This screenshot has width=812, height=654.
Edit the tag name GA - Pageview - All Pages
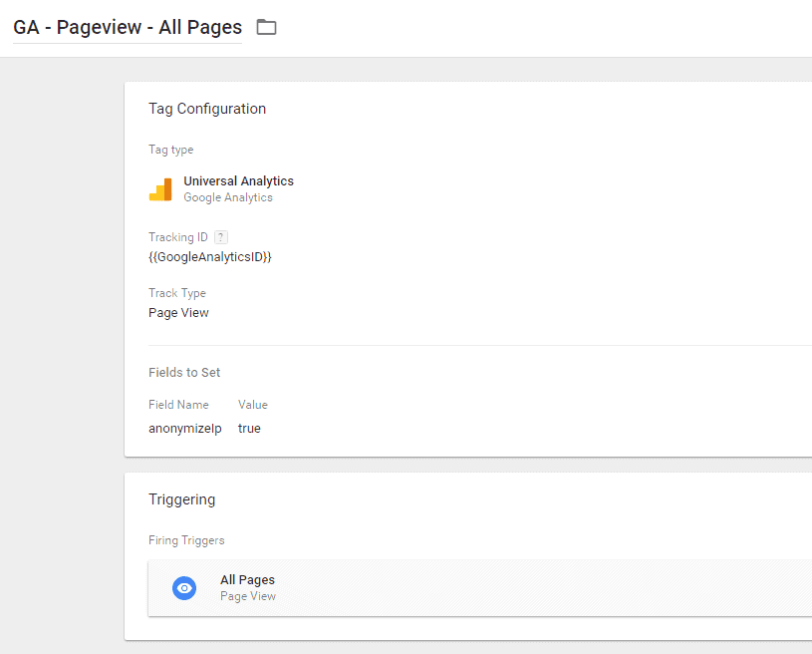tap(127, 27)
